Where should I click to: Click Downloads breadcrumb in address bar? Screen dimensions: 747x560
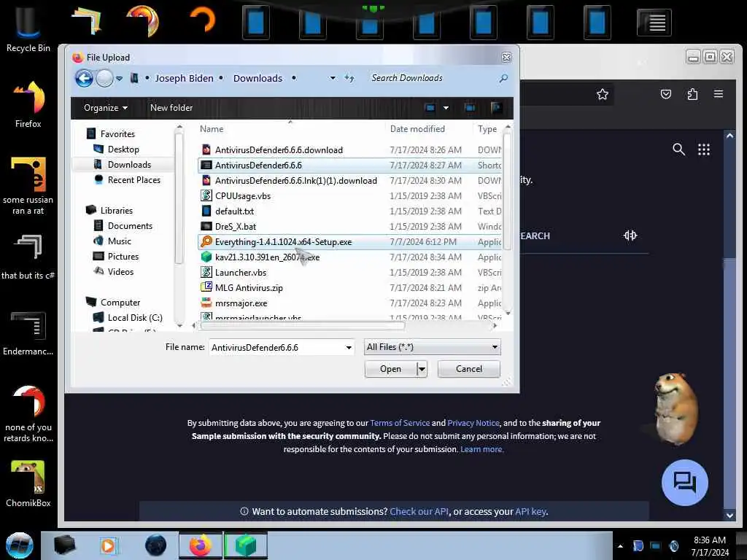[x=258, y=78]
